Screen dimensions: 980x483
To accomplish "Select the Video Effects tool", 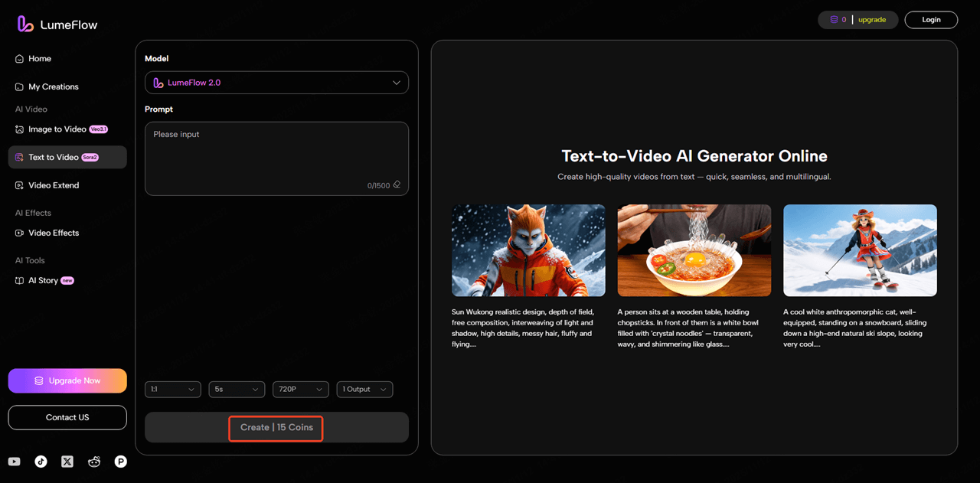I will point(54,233).
